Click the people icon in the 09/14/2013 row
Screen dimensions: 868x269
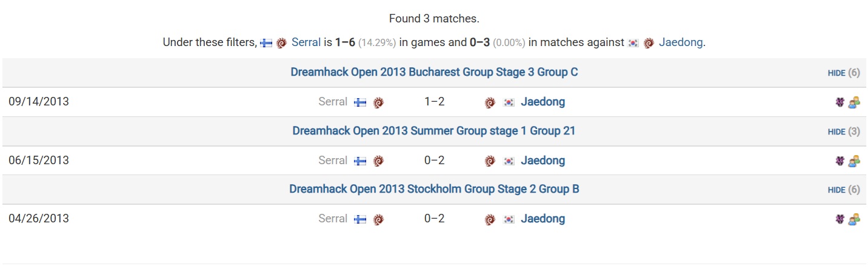pyautogui.click(x=854, y=102)
